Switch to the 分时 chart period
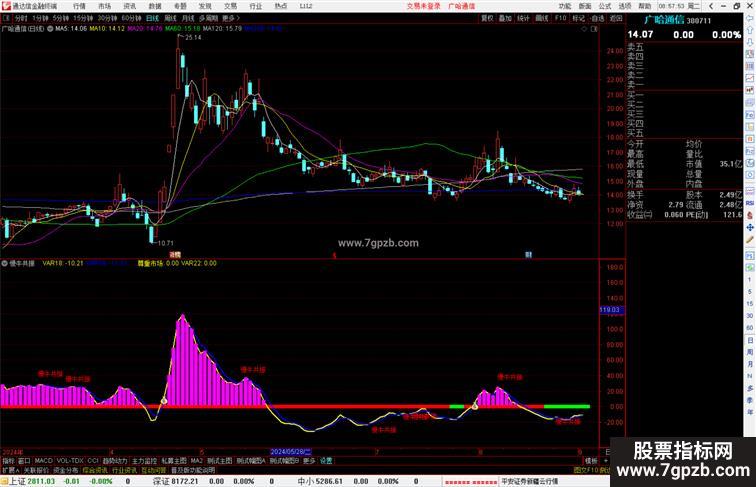Viewport: 756px width, 487px height. [x=21, y=18]
